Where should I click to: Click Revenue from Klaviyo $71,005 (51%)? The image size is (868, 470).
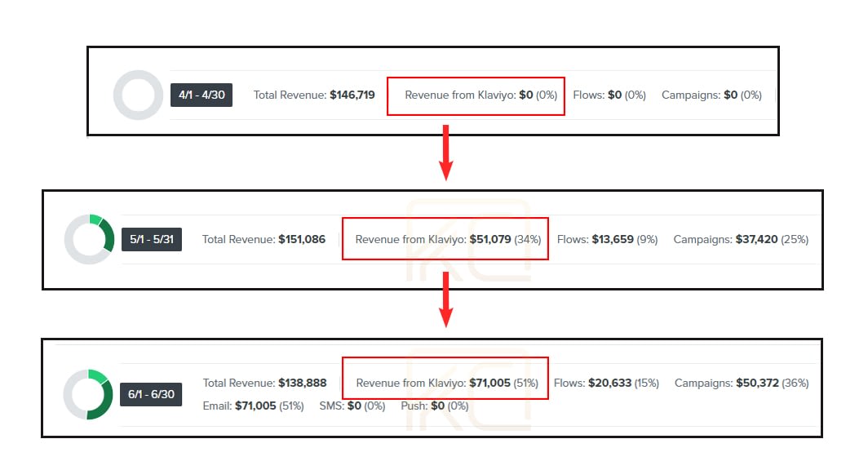[x=447, y=383]
